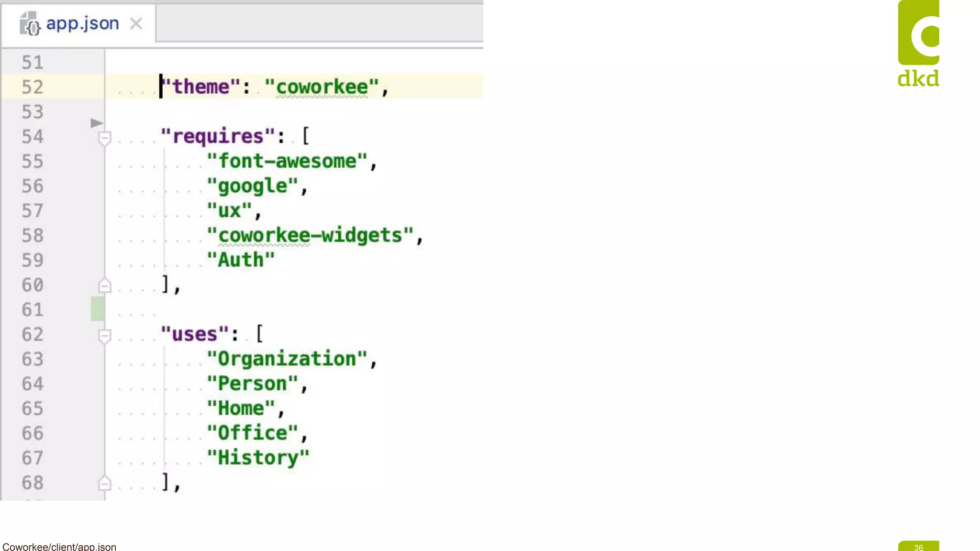Screen dimensions: 980x551
Task: Collapse fold end marker at line 60
Action: tap(104, 286)
